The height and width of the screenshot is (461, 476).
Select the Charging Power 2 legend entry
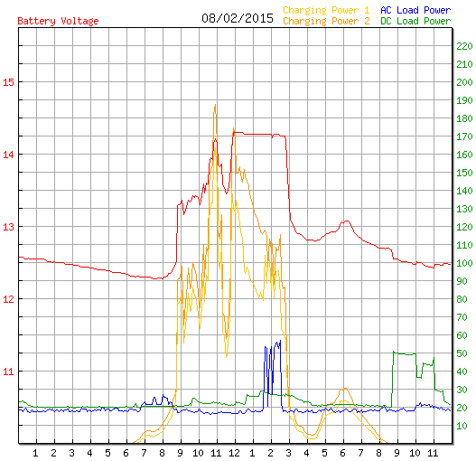click(326, 21)
